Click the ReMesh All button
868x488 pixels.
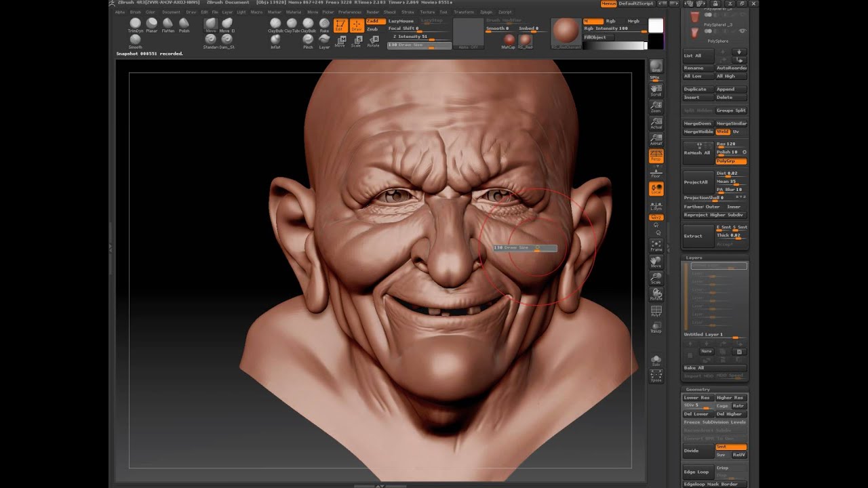coord(698,153)
